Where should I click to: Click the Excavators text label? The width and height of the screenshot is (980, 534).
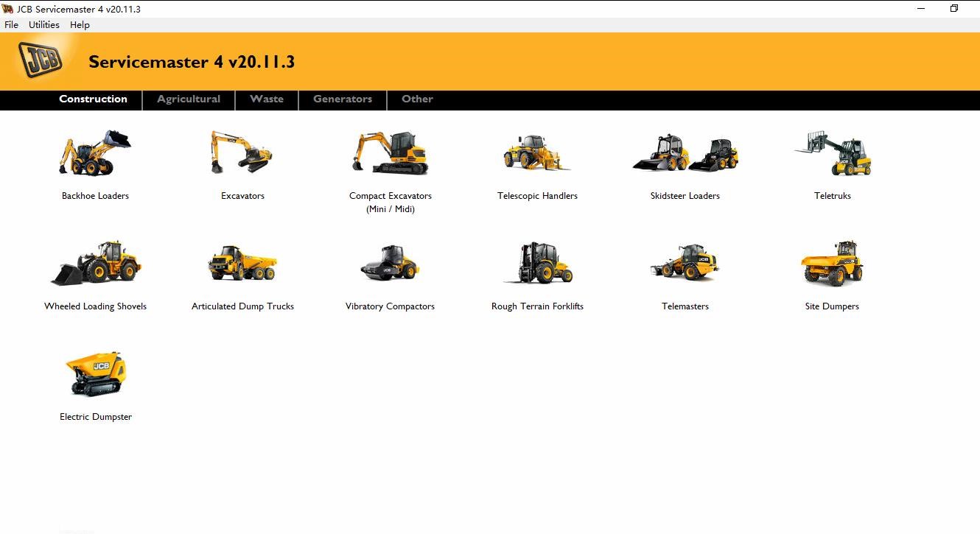click(x=242, y=196)
